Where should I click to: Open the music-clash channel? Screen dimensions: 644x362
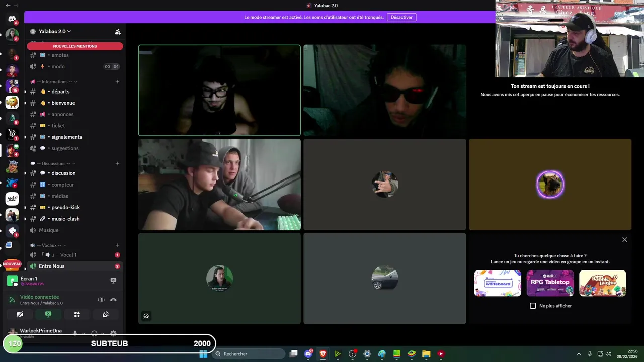[x=75, y=219]
